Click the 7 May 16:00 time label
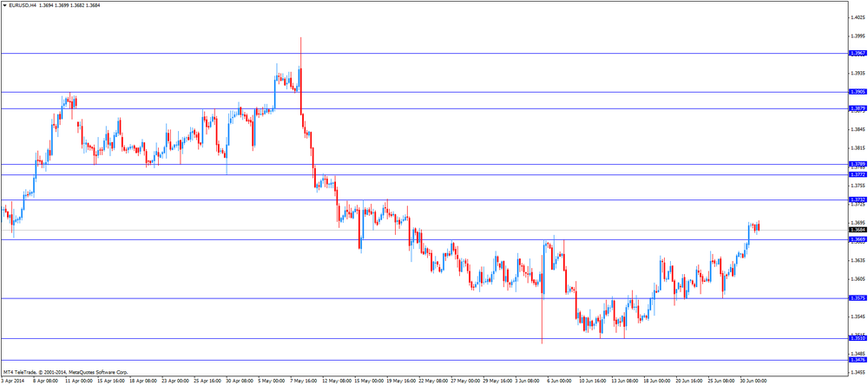This screenshot has width=868, height=385. [303, 381]
